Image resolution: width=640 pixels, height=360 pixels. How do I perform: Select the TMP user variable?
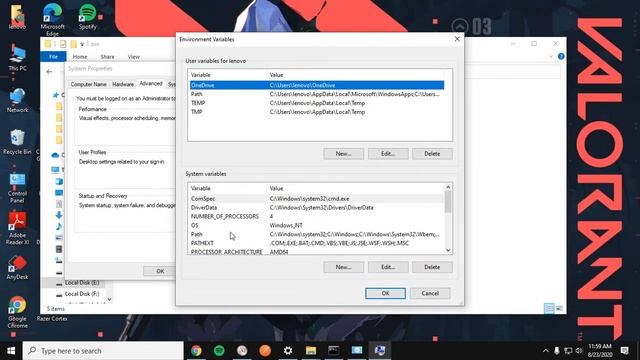click(x=316, y=112)
